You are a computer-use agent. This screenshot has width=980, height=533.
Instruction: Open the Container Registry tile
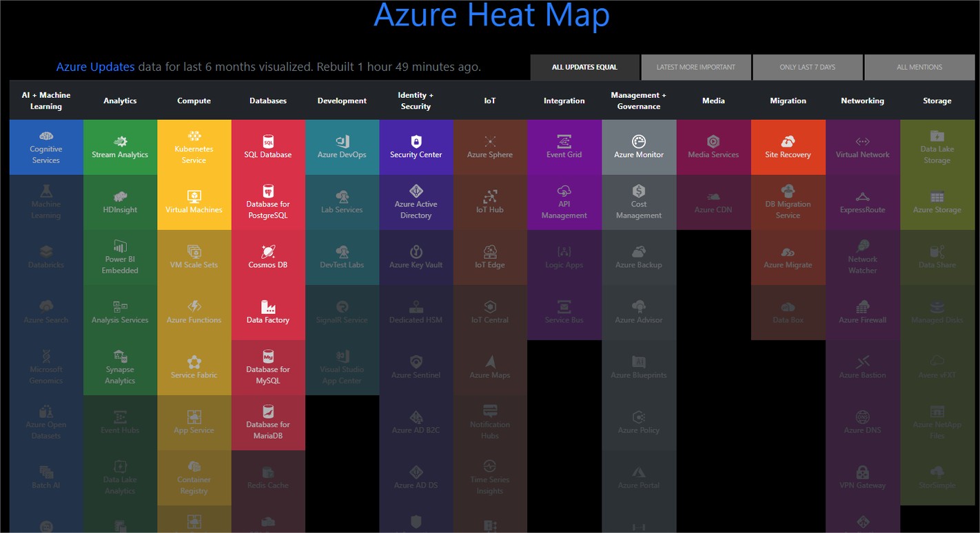tap(194, 478)
